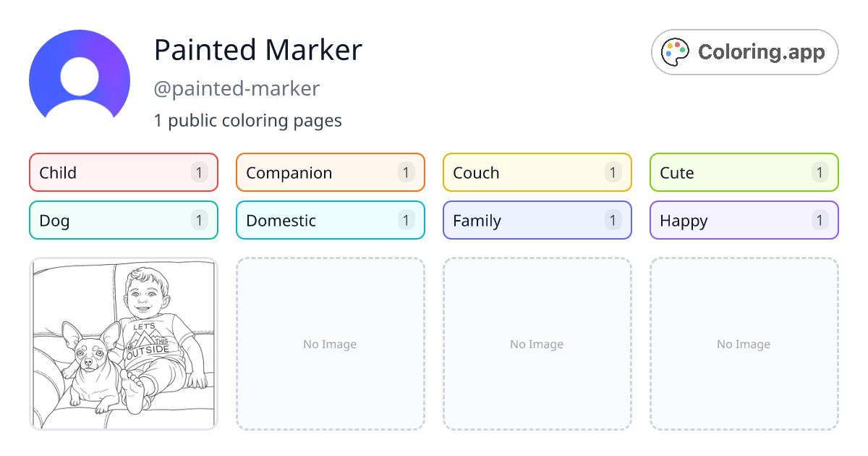This screenshot has width=868, height=456.
Task: Click the count badge on Happy tag
Action: click(820, 220)
